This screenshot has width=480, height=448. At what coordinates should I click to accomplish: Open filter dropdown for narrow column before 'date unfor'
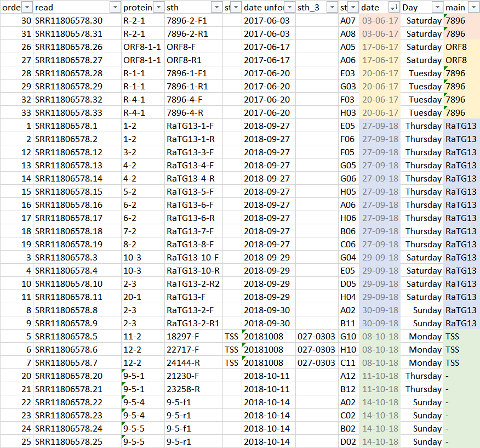236,7
